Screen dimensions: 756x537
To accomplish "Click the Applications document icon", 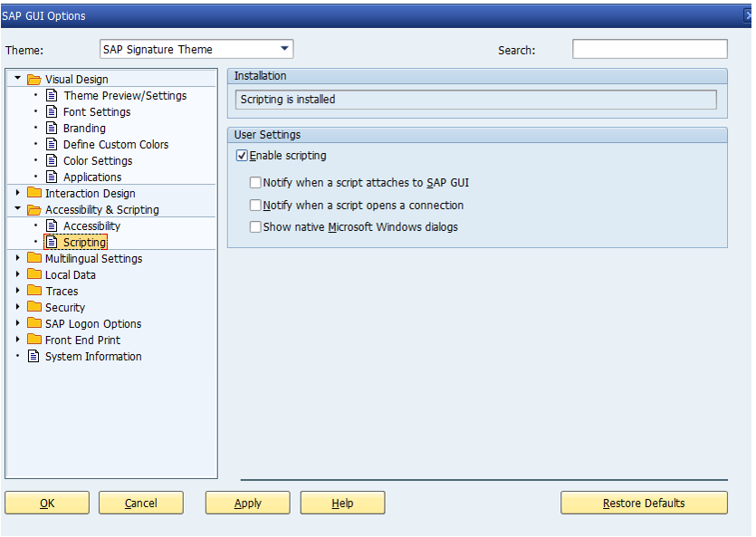I will tap(52, 177).
